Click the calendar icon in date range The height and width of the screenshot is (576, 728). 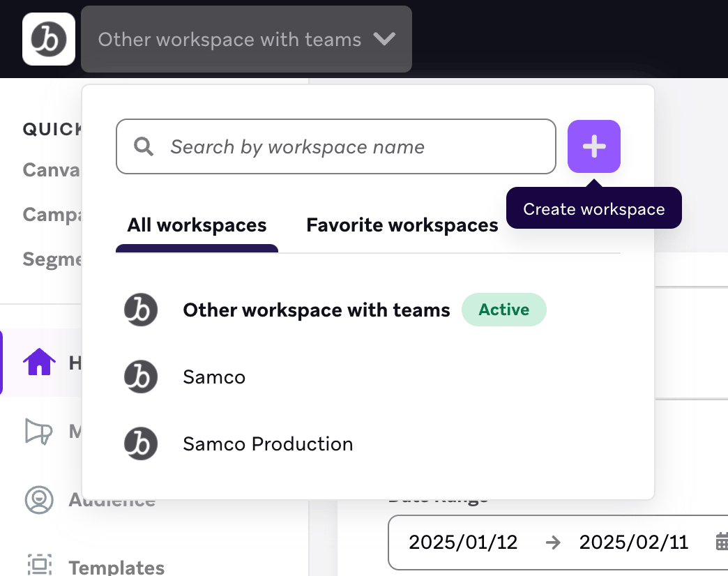(x=722, y=542)
